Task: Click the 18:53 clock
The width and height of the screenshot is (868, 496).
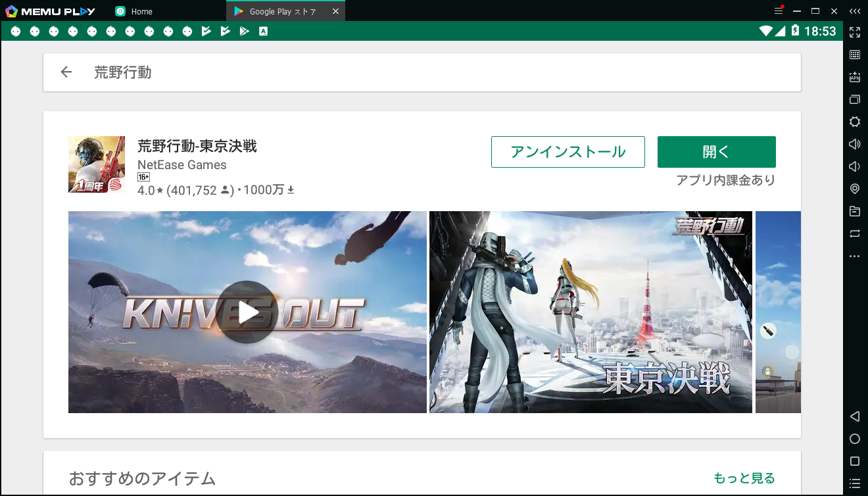Action: coord(820,31)
